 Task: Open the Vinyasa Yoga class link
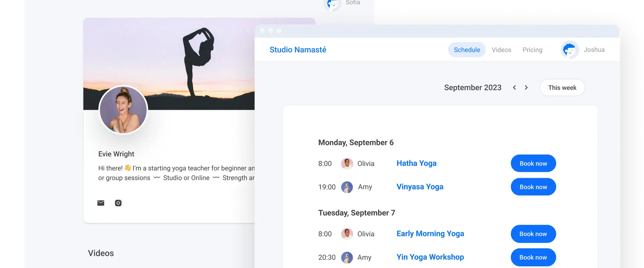(x=420, y=187)
